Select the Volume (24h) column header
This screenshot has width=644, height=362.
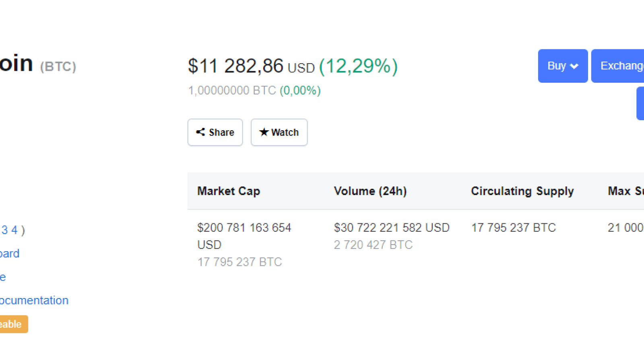click(370, 191)
